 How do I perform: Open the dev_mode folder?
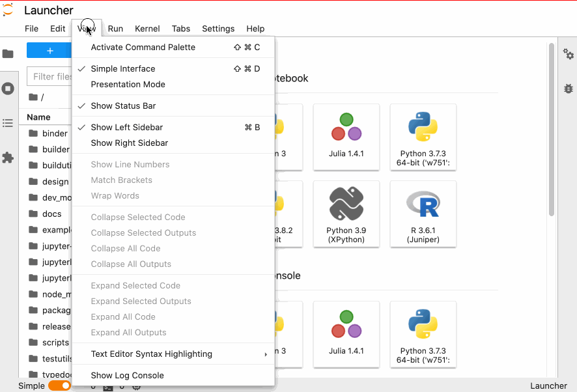tap(46, 198)
